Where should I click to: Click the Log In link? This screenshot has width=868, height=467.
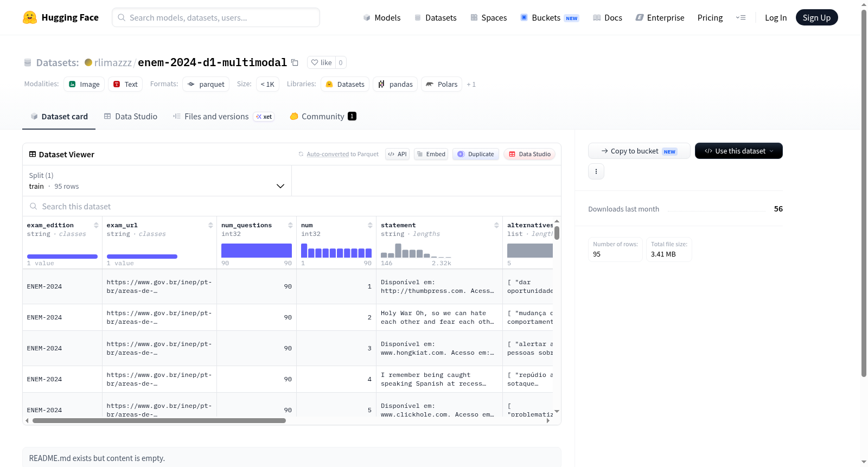point(776,18)
